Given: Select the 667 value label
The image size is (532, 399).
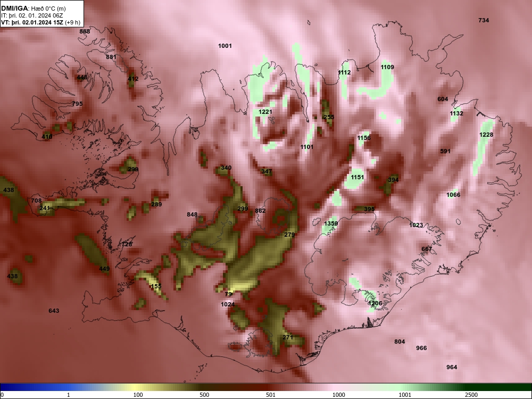Looking at the screenshot, I should click(x=427, y=249).
